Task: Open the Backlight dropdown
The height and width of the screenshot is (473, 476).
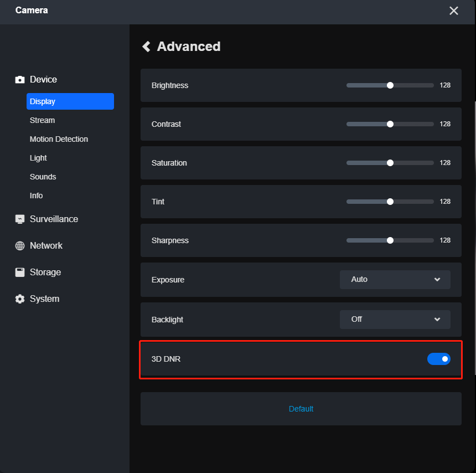Action: [x=395, y=320]
